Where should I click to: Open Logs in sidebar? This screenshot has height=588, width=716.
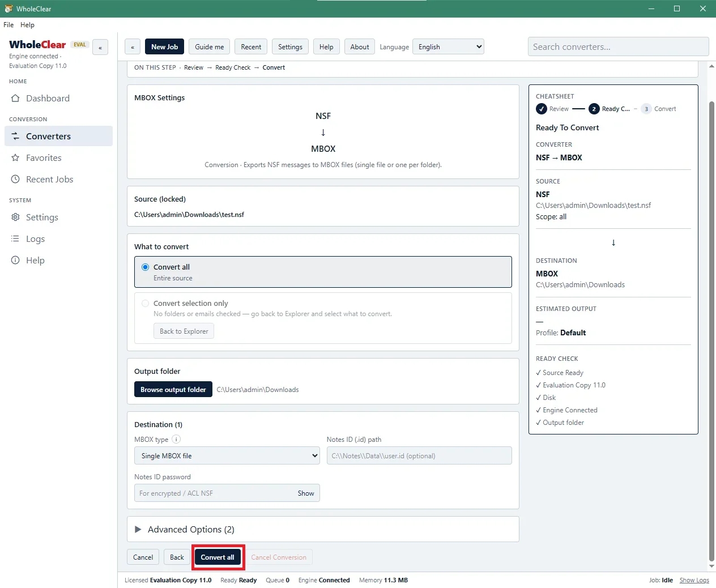[x=58, y=238]
